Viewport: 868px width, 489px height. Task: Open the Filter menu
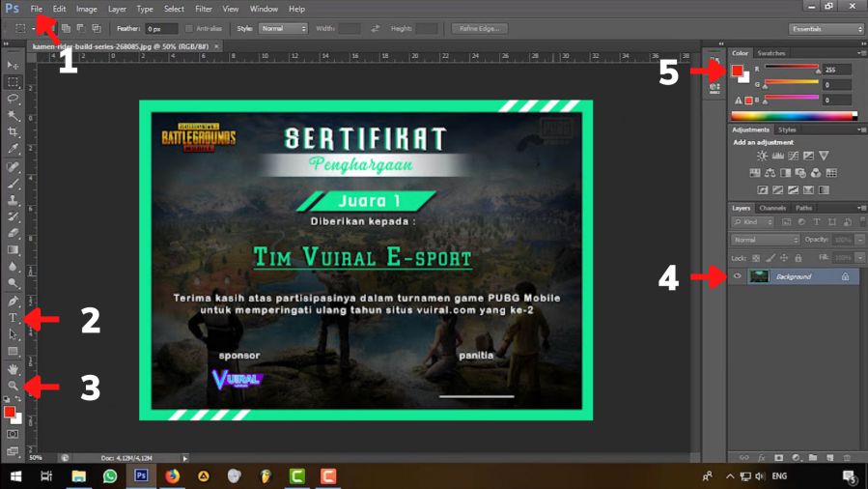click(203, 9)
